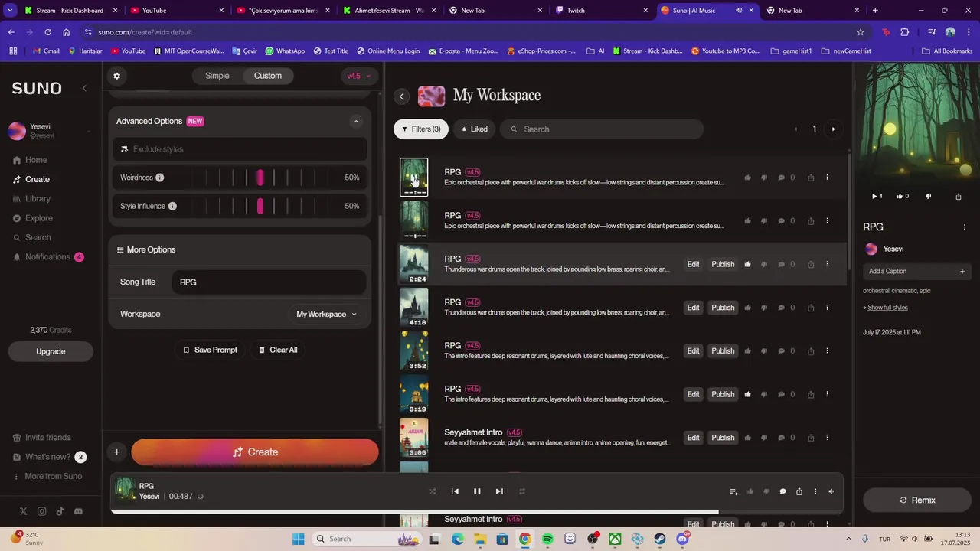Dislike song in right details panel
This screenshot has width=980, height=551.
[x=929, y=197]
